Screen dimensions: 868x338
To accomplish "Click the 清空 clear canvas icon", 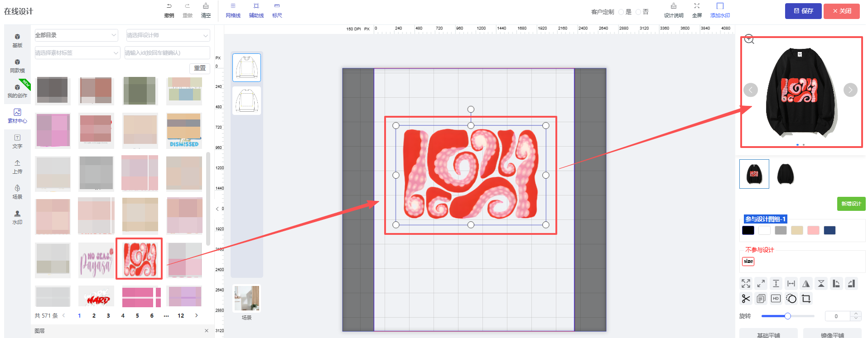I will pyautogui.click(x=206, y=6).
